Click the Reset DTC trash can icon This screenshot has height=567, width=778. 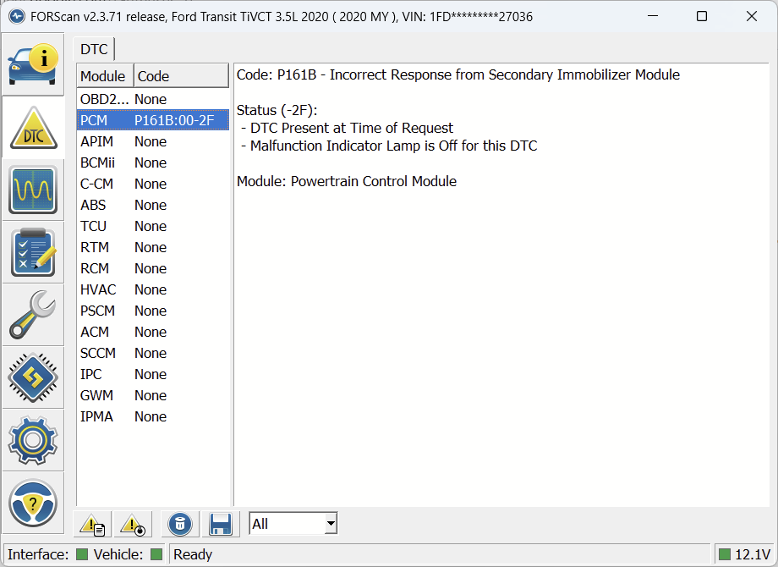click(180, 524)
